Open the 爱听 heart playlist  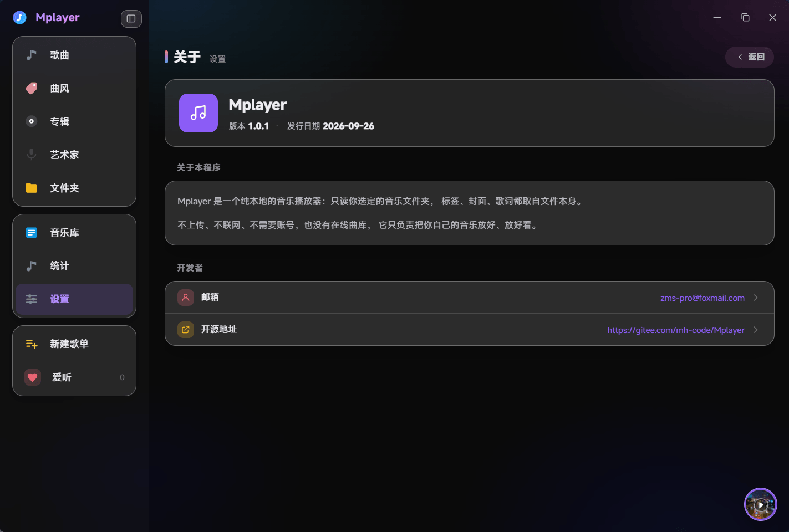74,377
